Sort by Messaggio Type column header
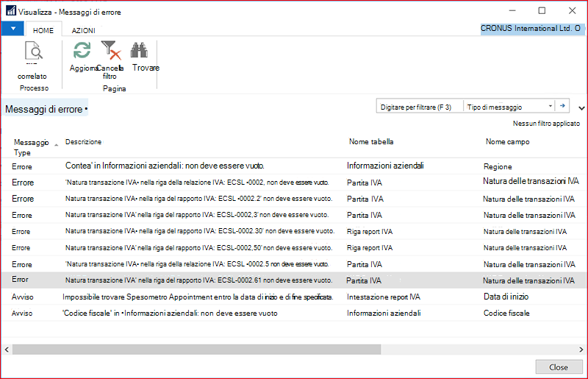Viewport: 588px width, 379px height. click(x=32, y=147)
